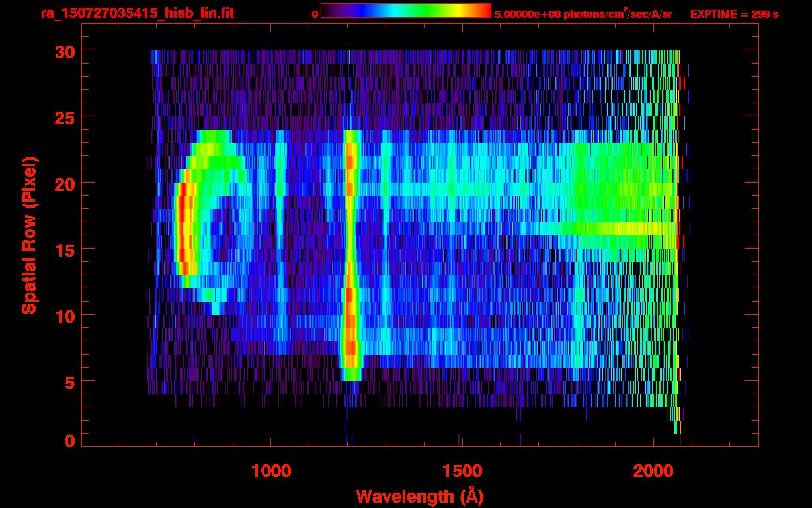Click the red end of the colorbar

point(479,11)
